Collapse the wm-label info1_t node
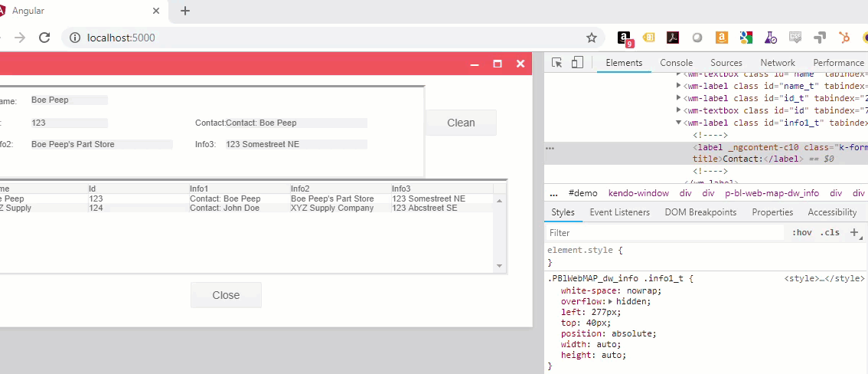 pyautogui.click(x=679, y=123)
